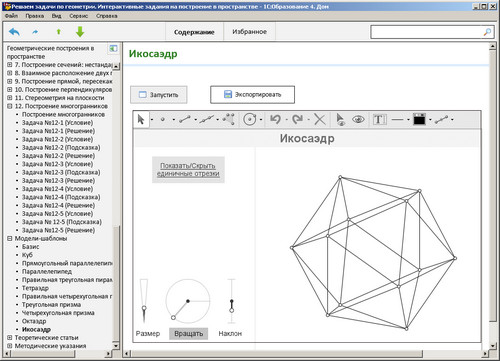Open dropdown next to color swatch
Image resolution: width=500 pixels, height=361 pixels.
[430, 119]
